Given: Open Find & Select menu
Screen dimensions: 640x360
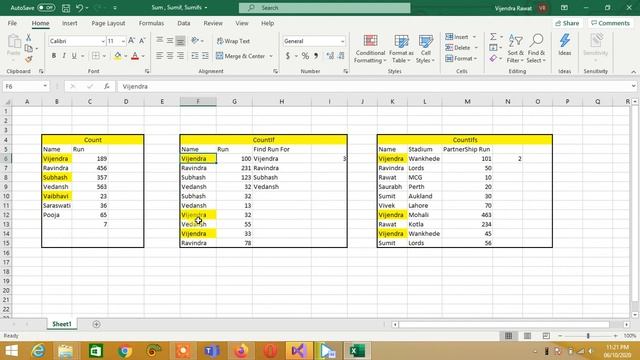Looking at the screenshot, I should (536, 49).
